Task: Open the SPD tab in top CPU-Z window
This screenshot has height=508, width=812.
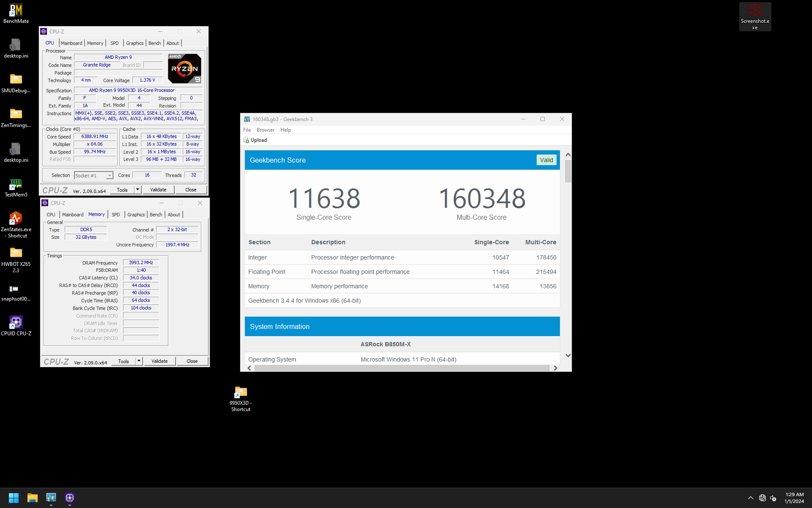Action: click(115, 43)
